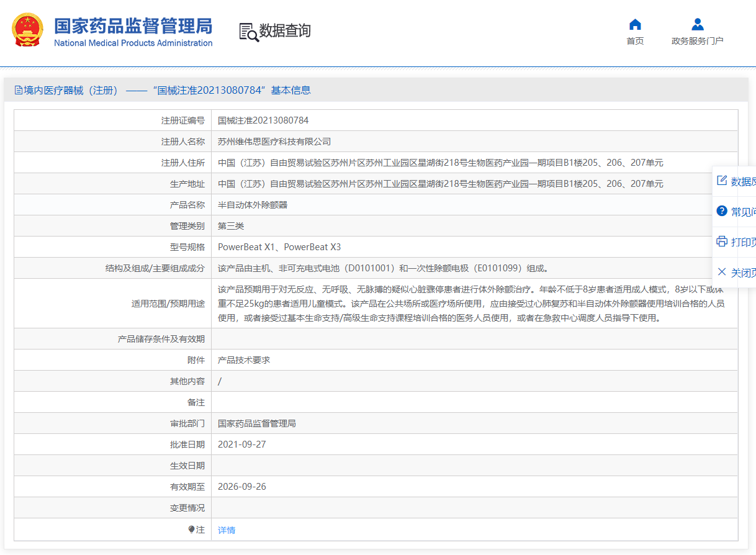This screenshot has width=756, height=555.
Task: Click the 数据反馈 side menu label
Action: (x=743, y=181)
